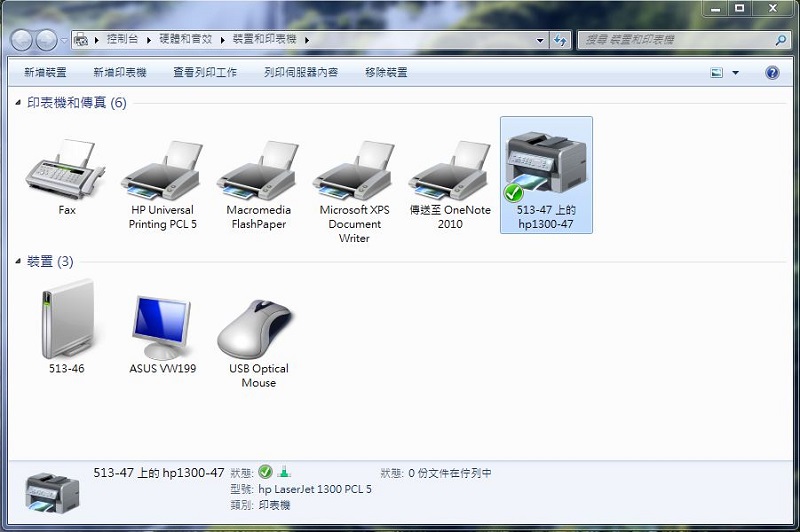Image resolution: width=800 pixels, height=532 pixels.
Task: Open 查看列印工作 to view print jobs
Action: (205, 73)
